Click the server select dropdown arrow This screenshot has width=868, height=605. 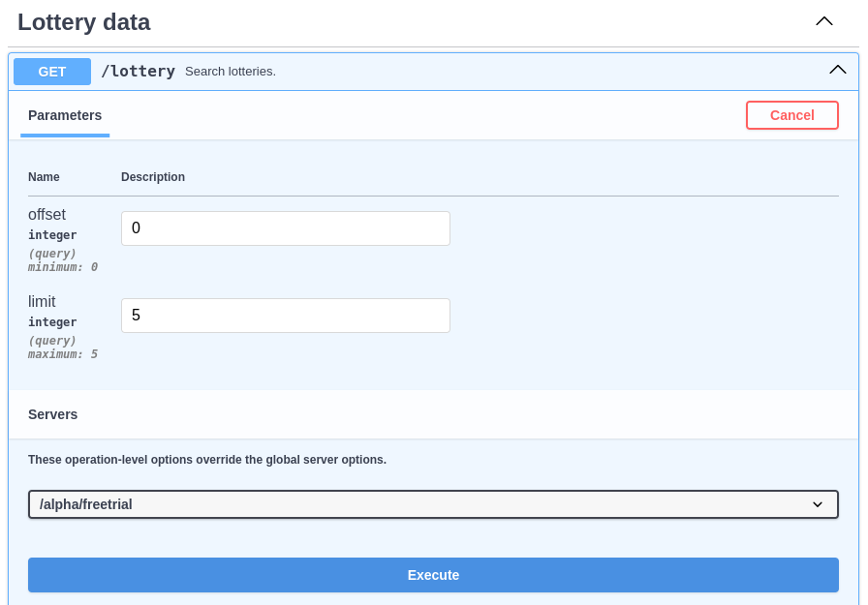817,504
